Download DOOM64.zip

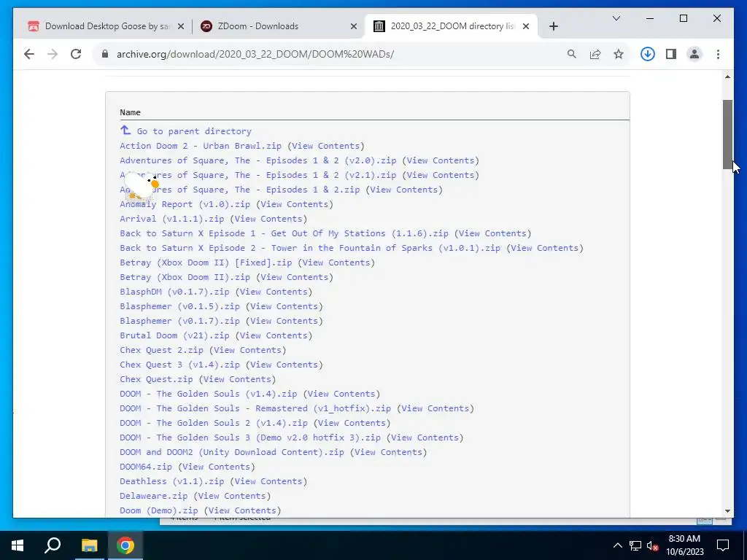point(146,467)
